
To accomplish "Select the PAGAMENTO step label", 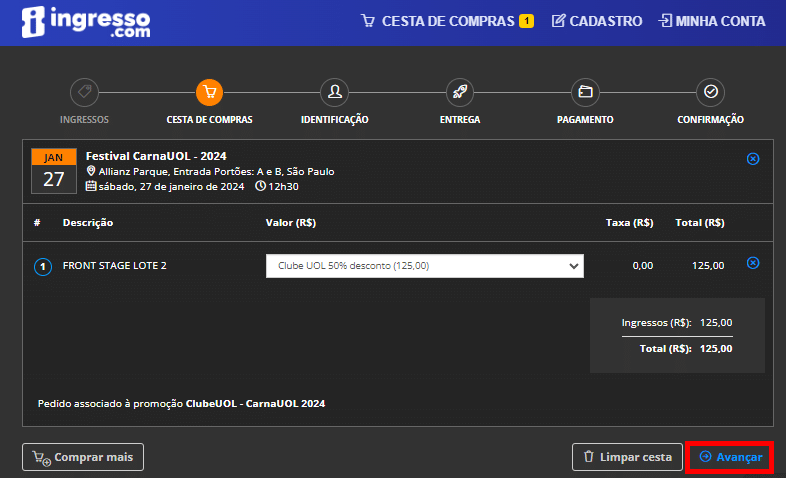I will [585, 120].
